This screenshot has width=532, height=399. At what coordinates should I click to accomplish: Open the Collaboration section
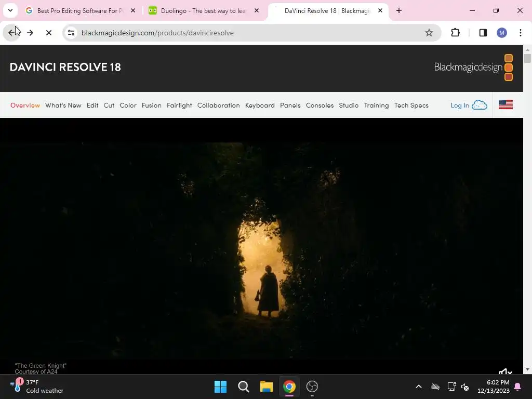coord(219,105)
